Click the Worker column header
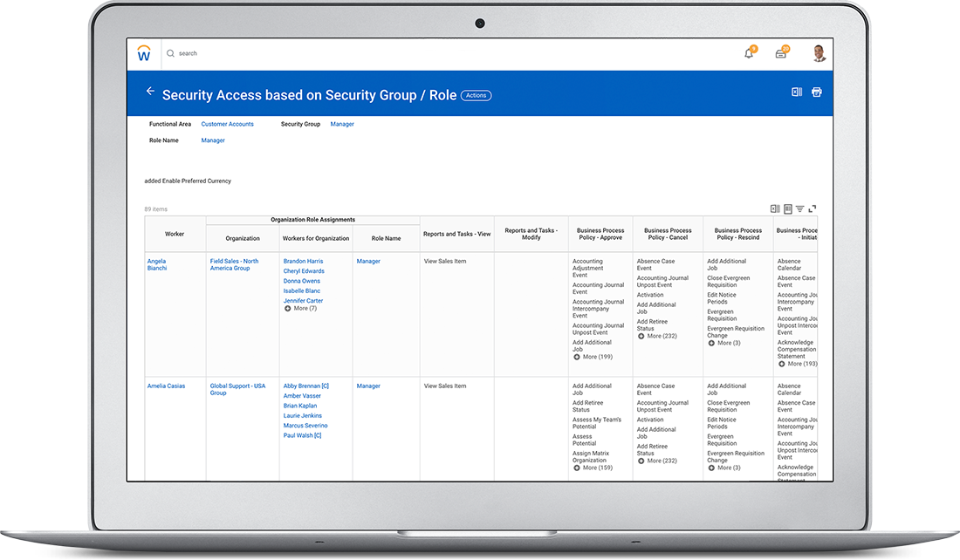This screenshot has height=560, width=960. coord(175,234)
